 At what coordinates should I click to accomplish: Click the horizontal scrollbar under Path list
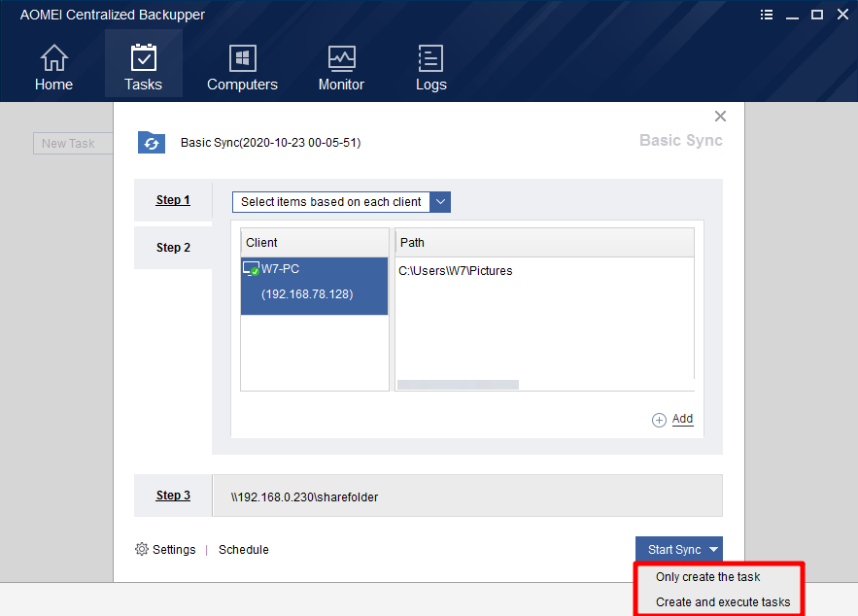click(x=458, y=385)
